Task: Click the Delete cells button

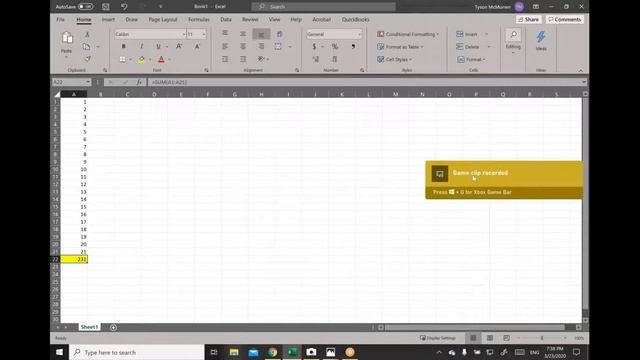Action: (468, 47)
